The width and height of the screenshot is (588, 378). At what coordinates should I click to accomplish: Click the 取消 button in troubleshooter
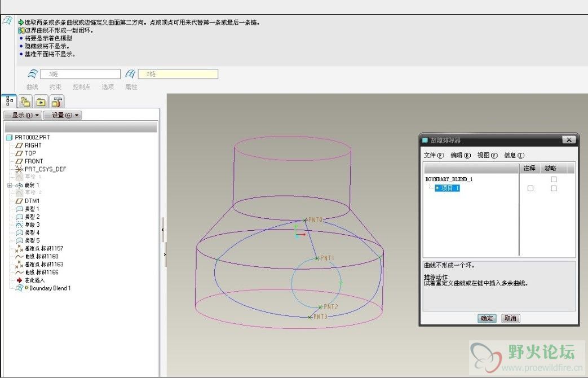click(510, 318)
